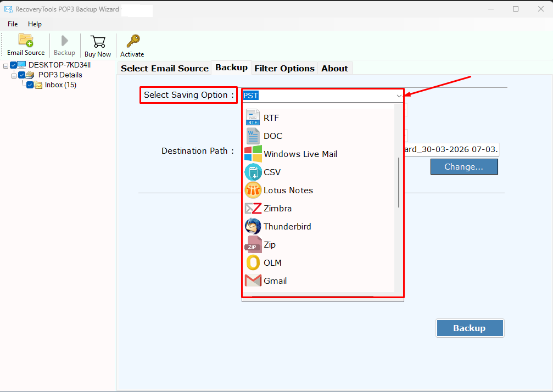Switch to Select Email Source tab

tap(164, 69)
